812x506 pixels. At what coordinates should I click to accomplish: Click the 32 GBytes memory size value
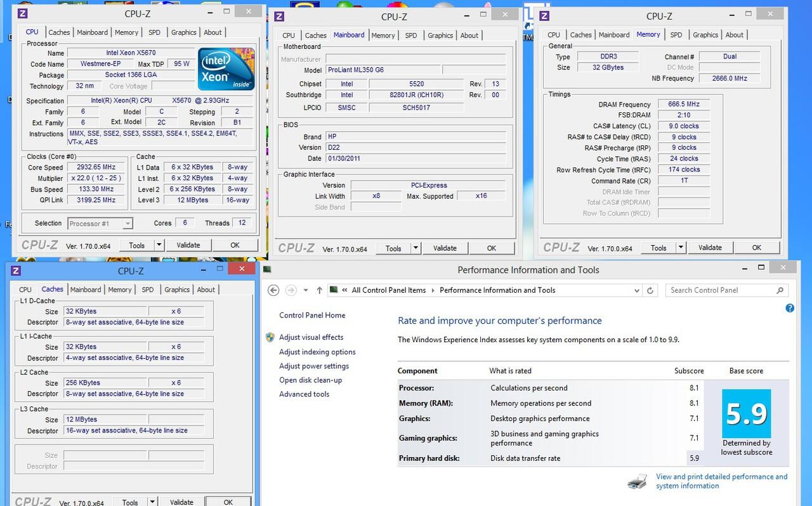[608, 67]
